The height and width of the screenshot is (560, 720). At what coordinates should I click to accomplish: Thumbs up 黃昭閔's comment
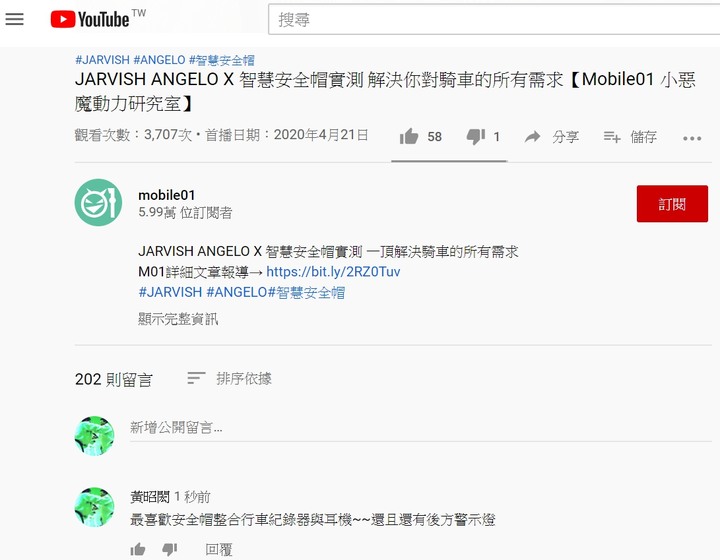pyautogui.click(x=138, y=549)
